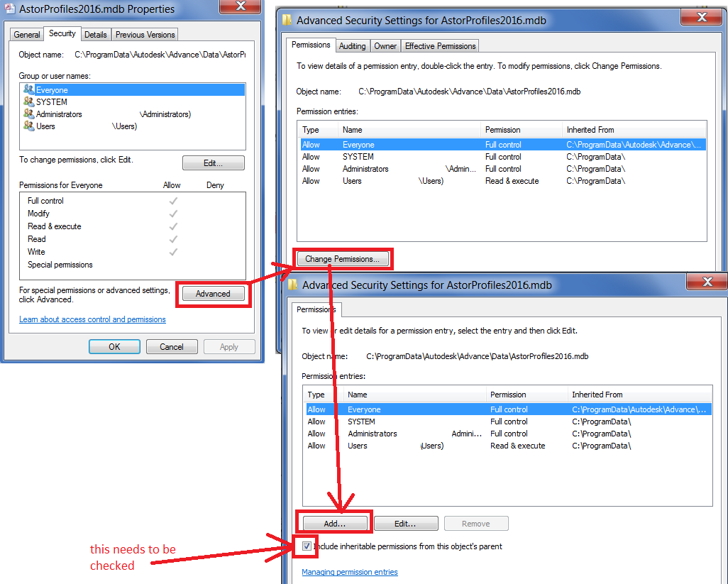Click the Change Permissions... button
The width and height of the screenshot is (728, 584).
(x=342, y=258)
